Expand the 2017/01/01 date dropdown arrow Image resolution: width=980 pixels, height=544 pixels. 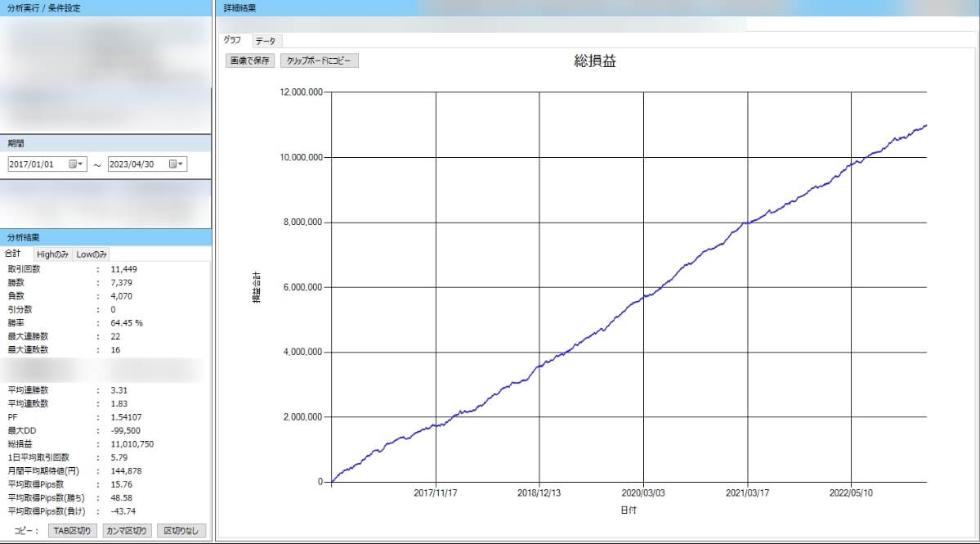pos(81,164)
